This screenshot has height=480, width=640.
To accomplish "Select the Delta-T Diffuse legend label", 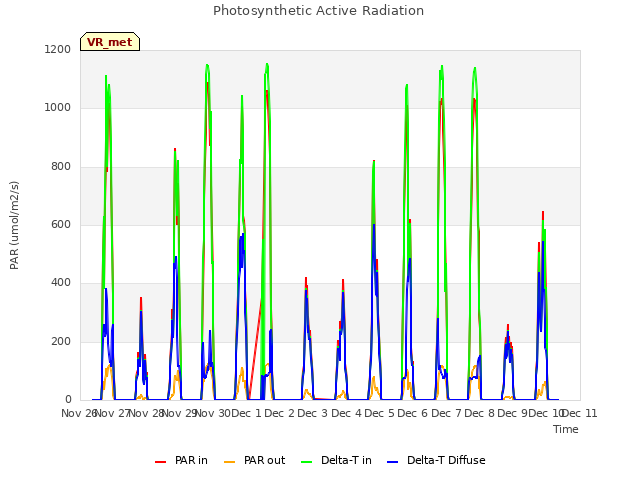I will [446, 460].
